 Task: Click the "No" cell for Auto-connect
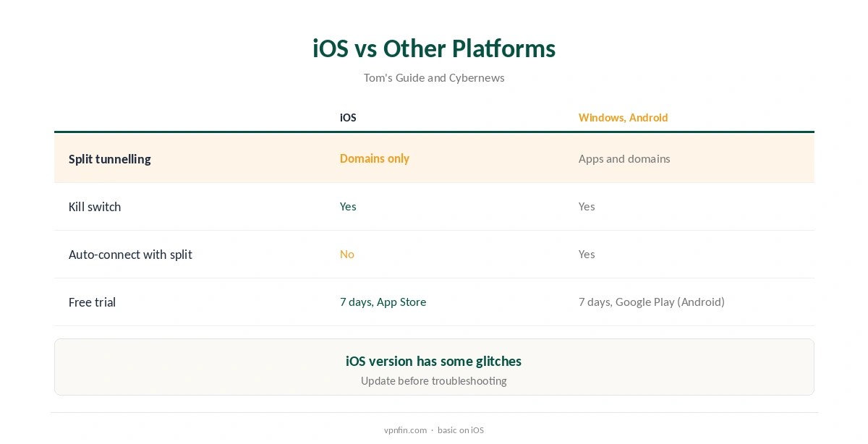coord(347,254)
